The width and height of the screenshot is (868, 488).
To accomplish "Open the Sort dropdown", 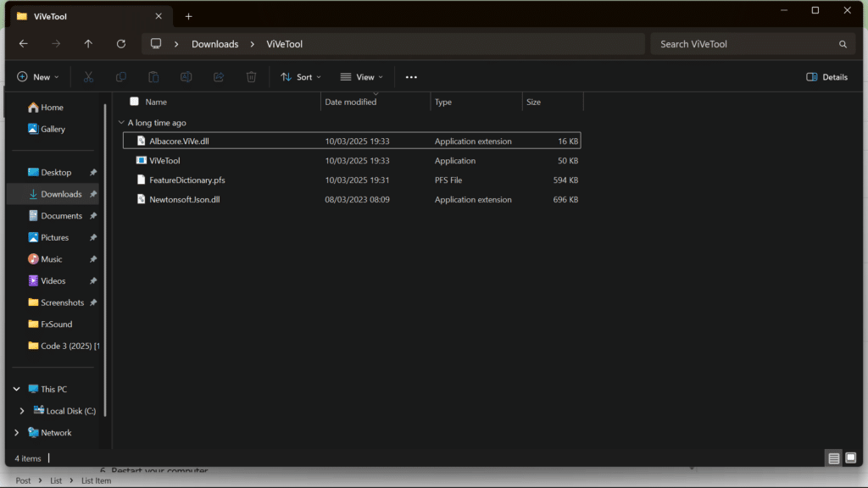I will [x=300, y=76].
